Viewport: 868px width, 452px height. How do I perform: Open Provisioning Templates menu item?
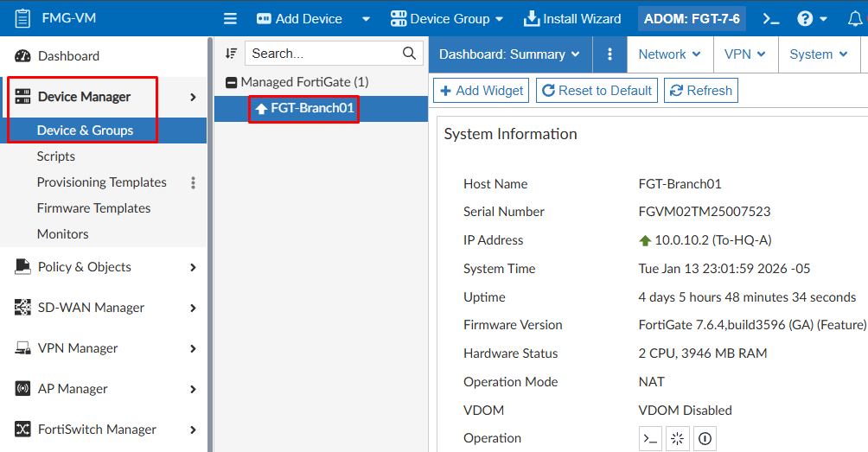[101, 182]
